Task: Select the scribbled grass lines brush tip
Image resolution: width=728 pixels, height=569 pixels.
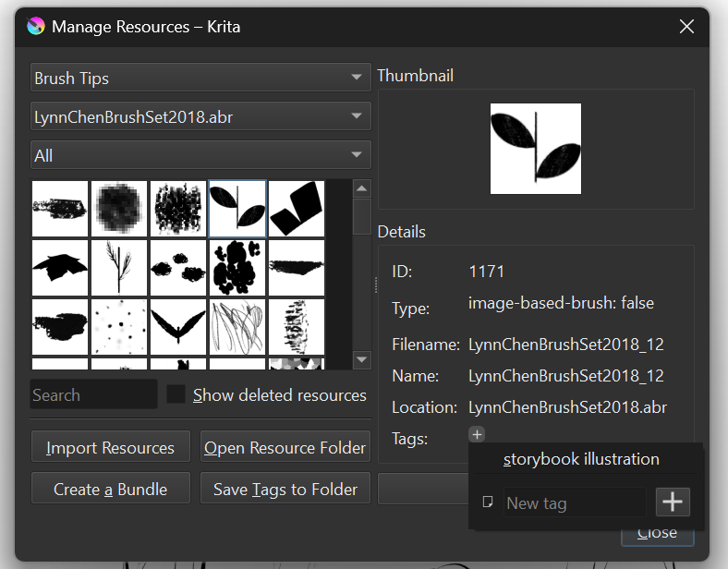Action: click(x=237, y=327)
